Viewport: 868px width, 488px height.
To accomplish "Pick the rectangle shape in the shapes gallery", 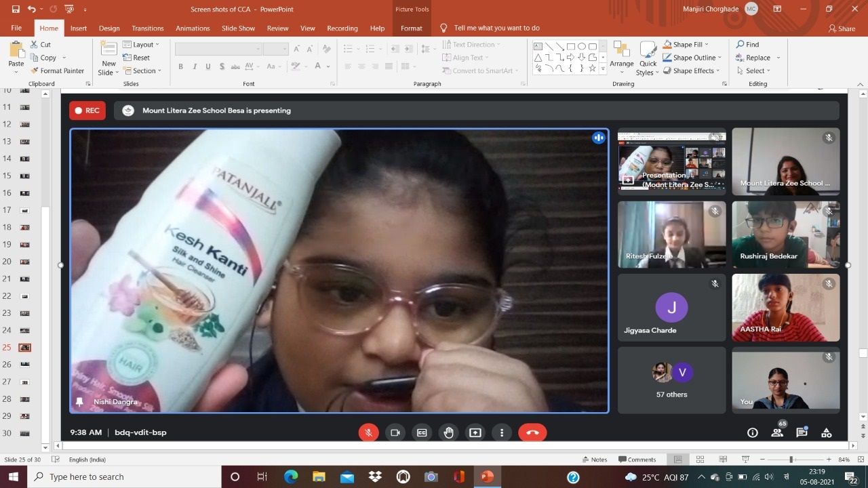I will pos(570,46).
